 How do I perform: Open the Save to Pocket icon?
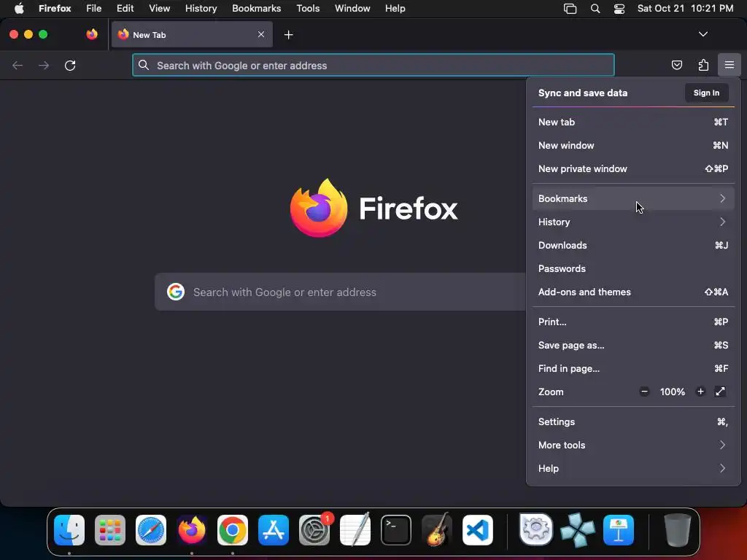point(676,65)
